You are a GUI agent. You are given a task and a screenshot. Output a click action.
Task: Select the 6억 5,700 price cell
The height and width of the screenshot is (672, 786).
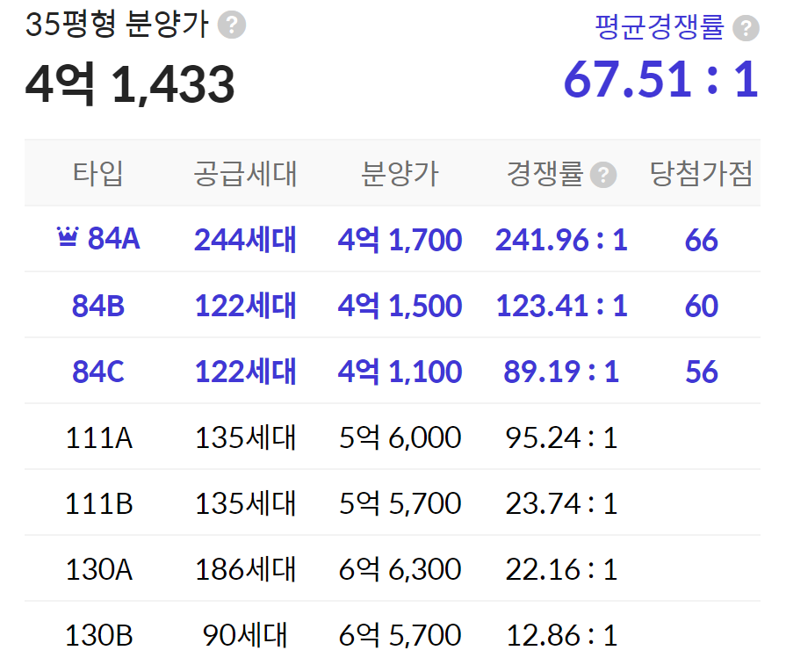click(400, 635)
